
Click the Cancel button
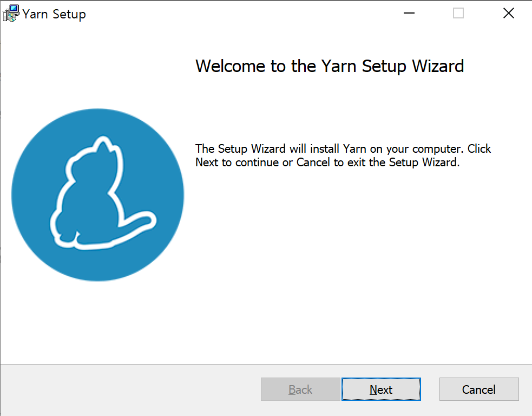(478, 389)
